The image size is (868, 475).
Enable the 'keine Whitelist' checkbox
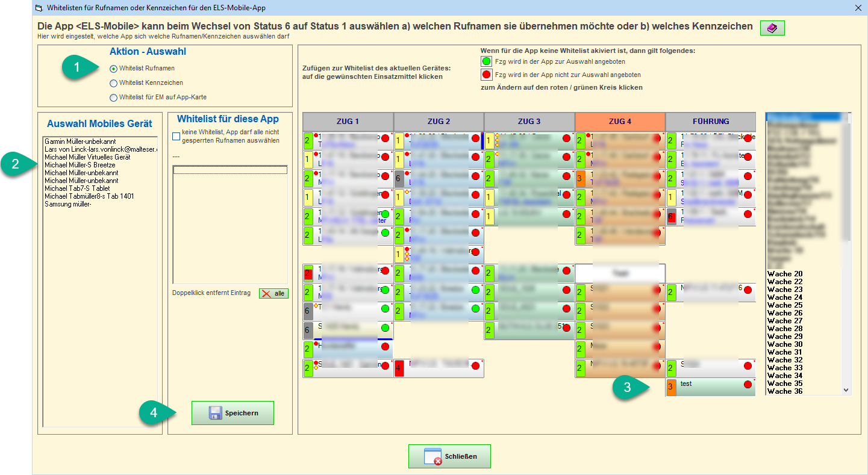(x=176, y=136)
